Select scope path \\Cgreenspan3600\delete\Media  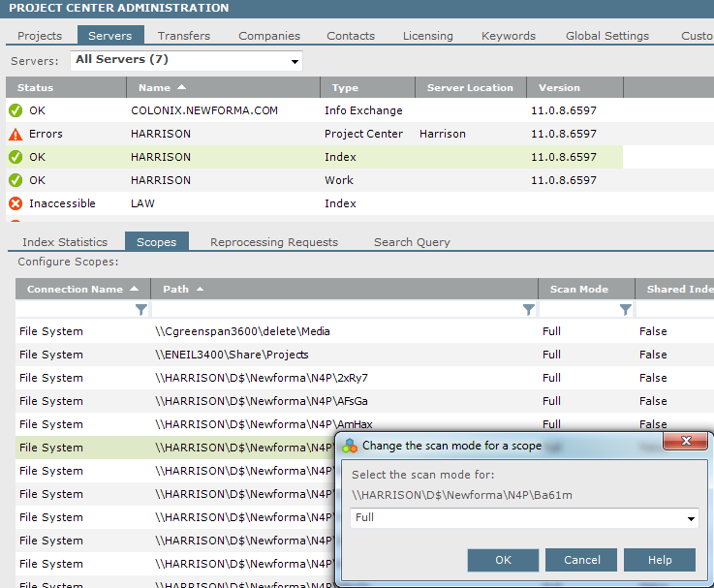(x=242, y=331)
